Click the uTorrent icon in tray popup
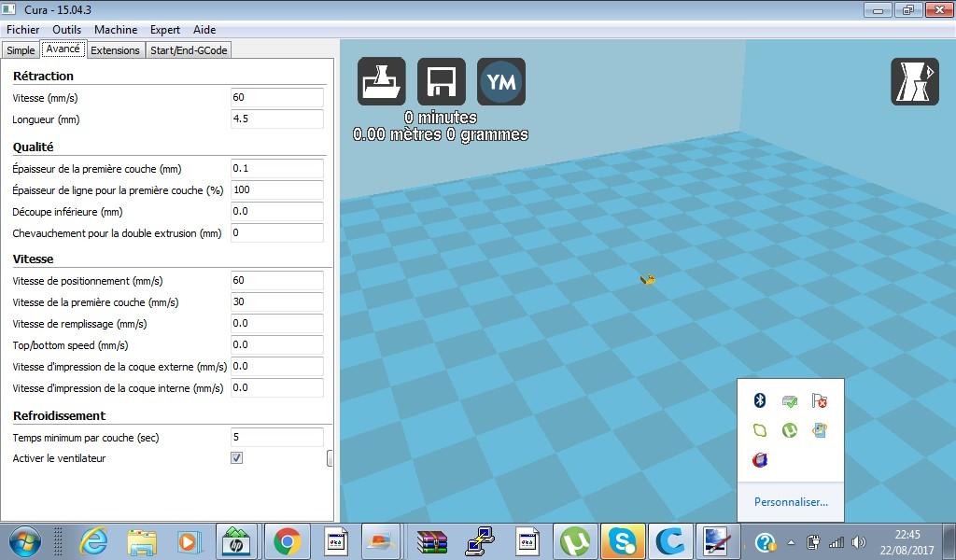Viewport: 956px width, 560px height. [x=790, y=430]
